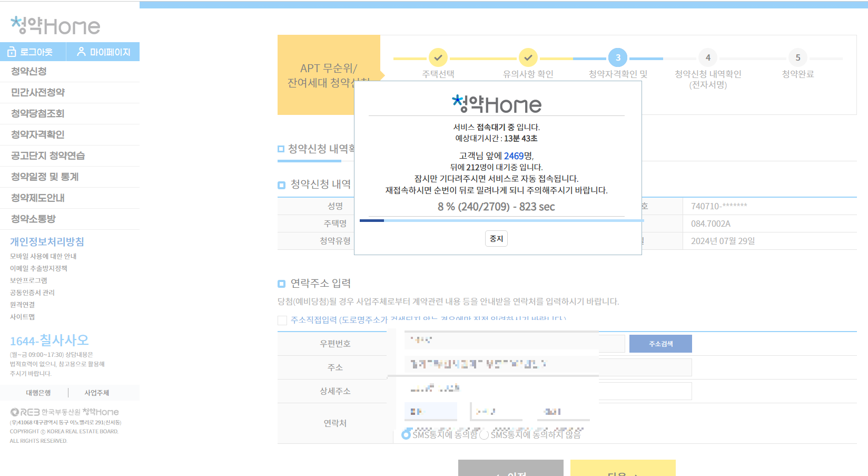868x476 pixels.
Task: Log out with the 로그아웃 button
Action: [33, 52]
